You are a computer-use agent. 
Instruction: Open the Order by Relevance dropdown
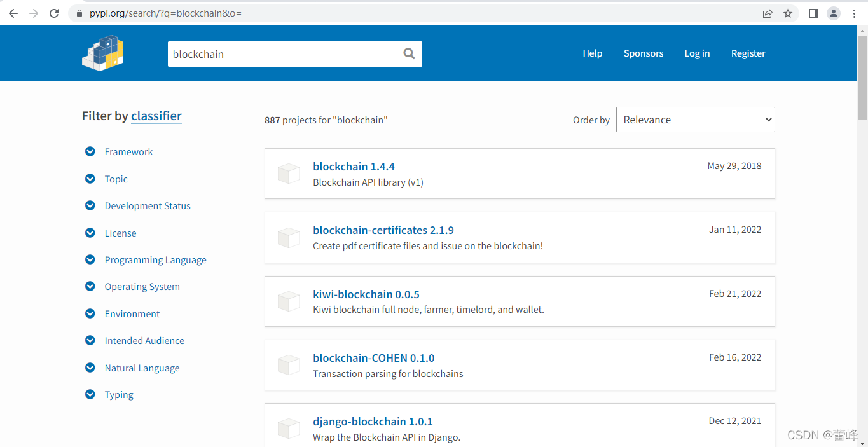(696, 120)
